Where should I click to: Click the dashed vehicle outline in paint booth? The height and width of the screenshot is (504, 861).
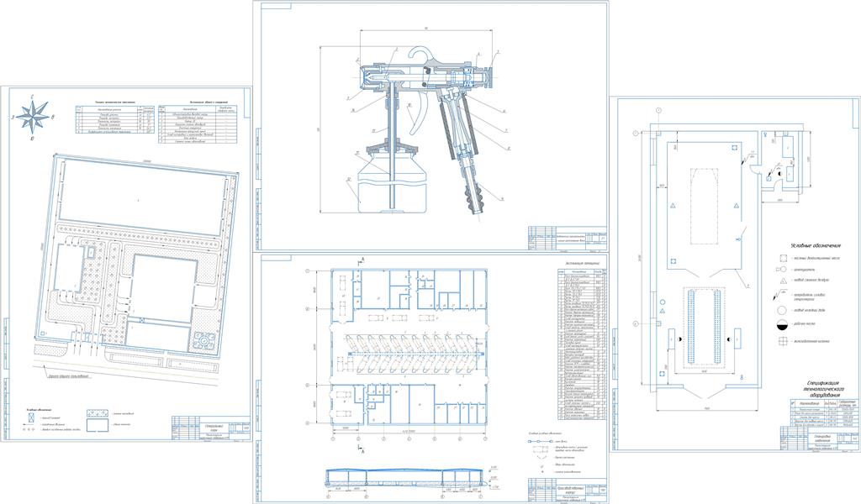(x=704, y=206)
